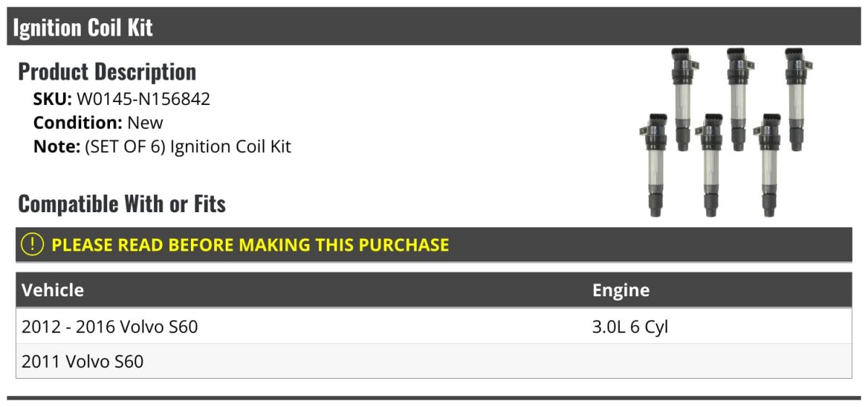Click the Vehicle column header
Screen dimensions: 868x407
(53, 290)
